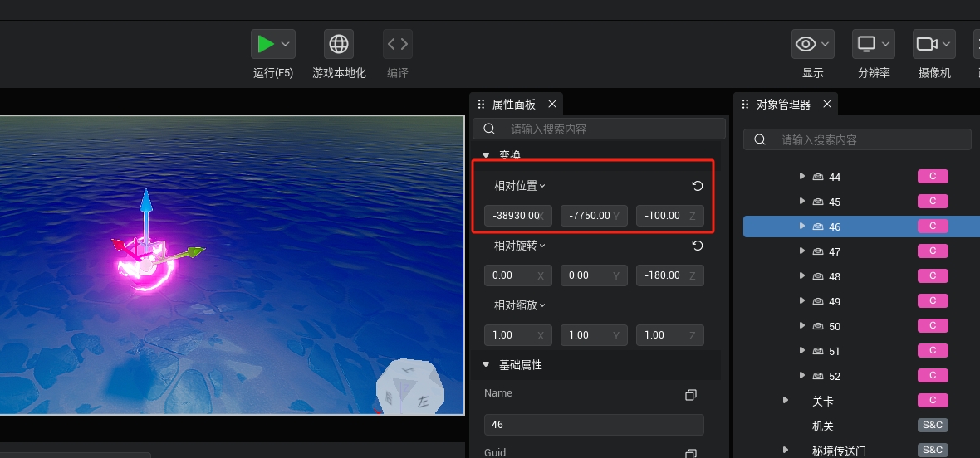Open the game localization globe icon
The width and height of the screenshot is (980, 458).
[338, 44]
